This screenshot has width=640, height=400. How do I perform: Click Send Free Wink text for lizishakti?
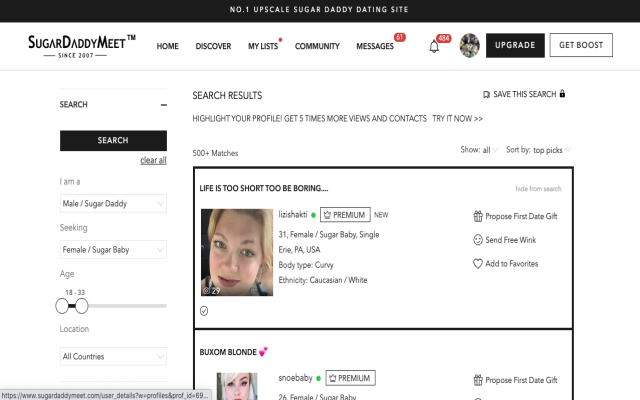[511, 240]
